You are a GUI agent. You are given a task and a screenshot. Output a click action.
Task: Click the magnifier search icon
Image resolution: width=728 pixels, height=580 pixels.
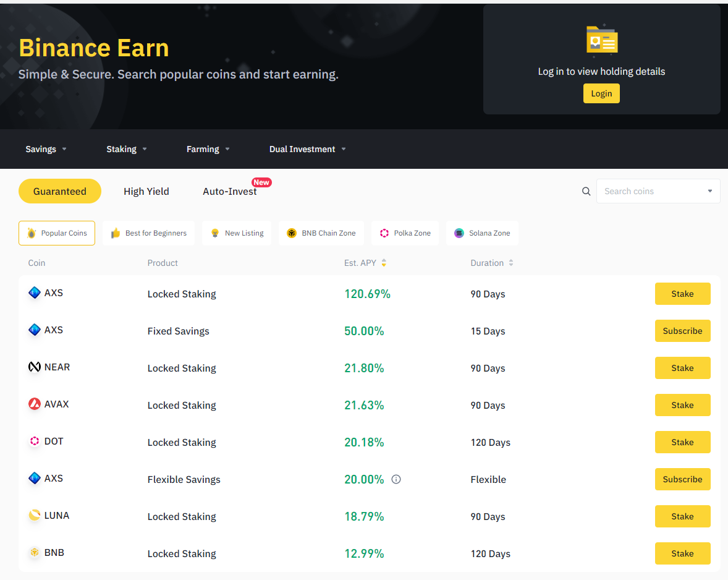(x=586, y=191)
